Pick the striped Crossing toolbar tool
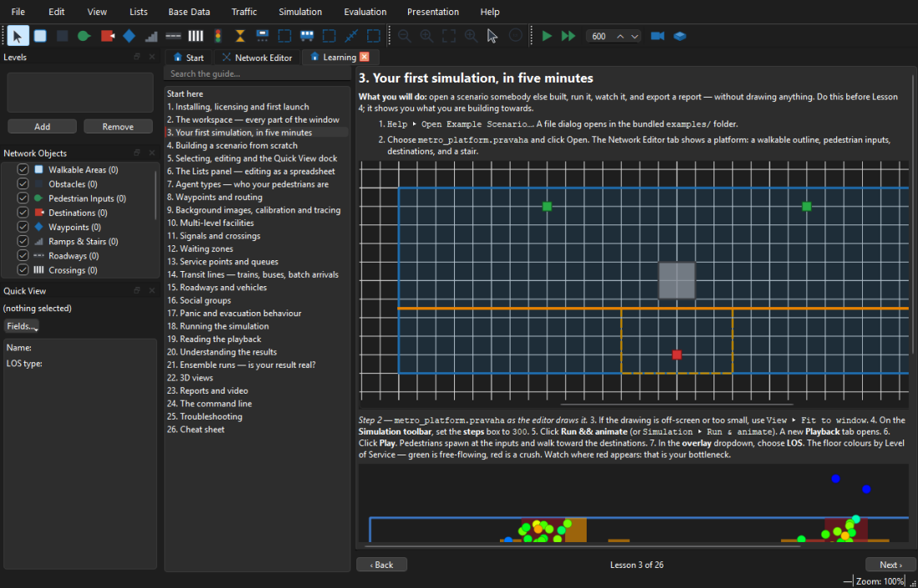 (x=195, y=36)
